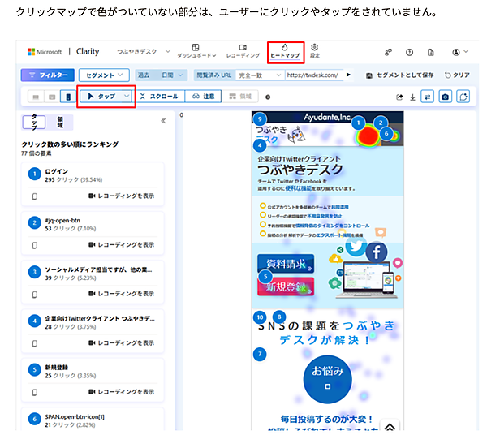Click the download heatmap icon
This screenshot has width=487, height=448.
point(413,97)
